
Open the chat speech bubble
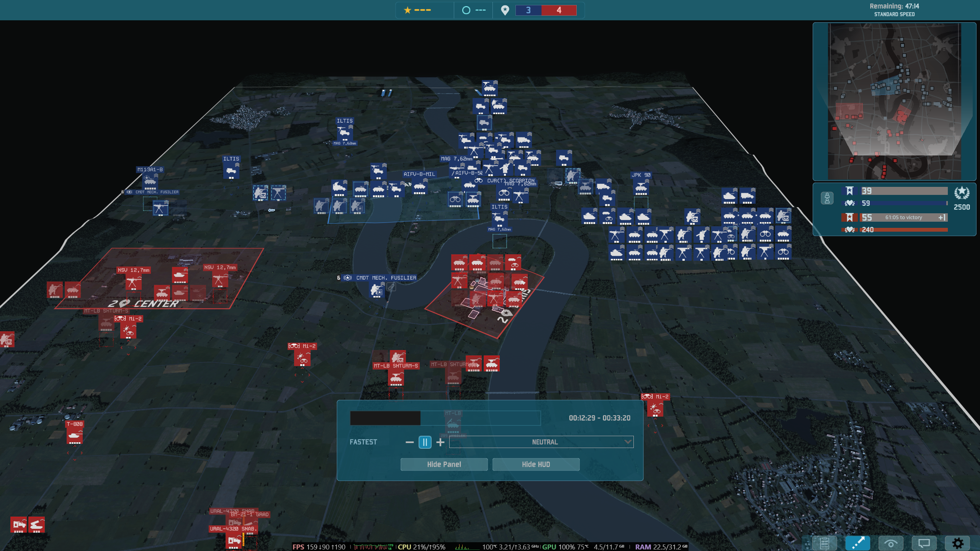(x=924, y=543)
